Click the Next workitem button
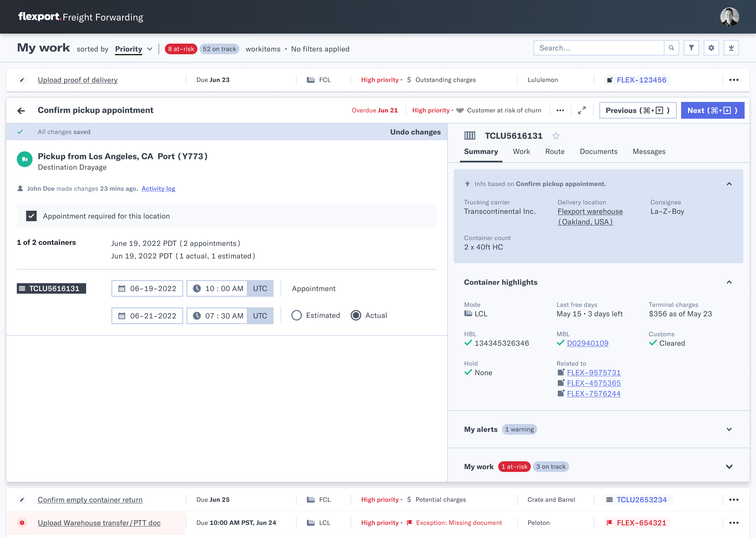Viewport: 756px width, 538px height. tap(713, 110)
